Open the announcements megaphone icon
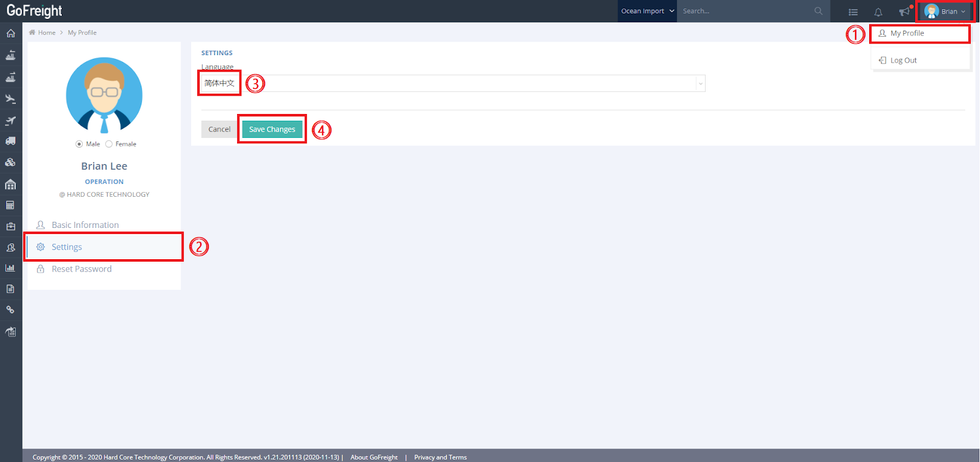Viewport: 980px width, 462px height. 904,12
